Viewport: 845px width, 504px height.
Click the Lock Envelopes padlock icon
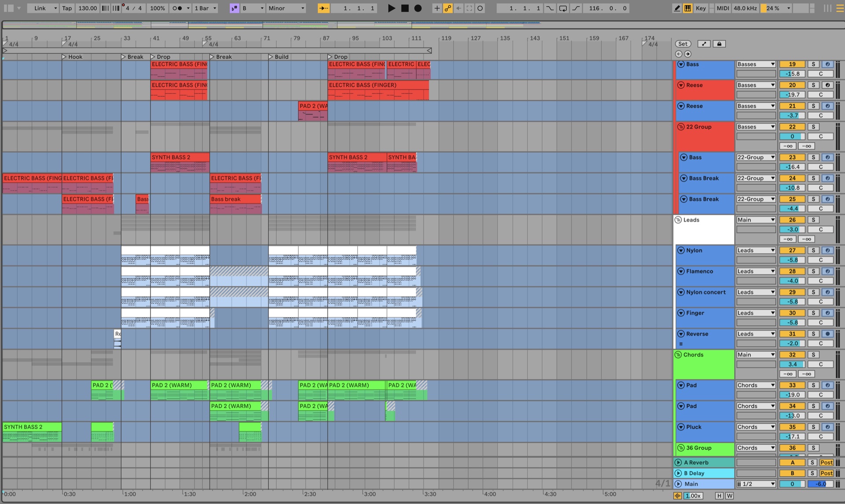(x=719, y=44)
